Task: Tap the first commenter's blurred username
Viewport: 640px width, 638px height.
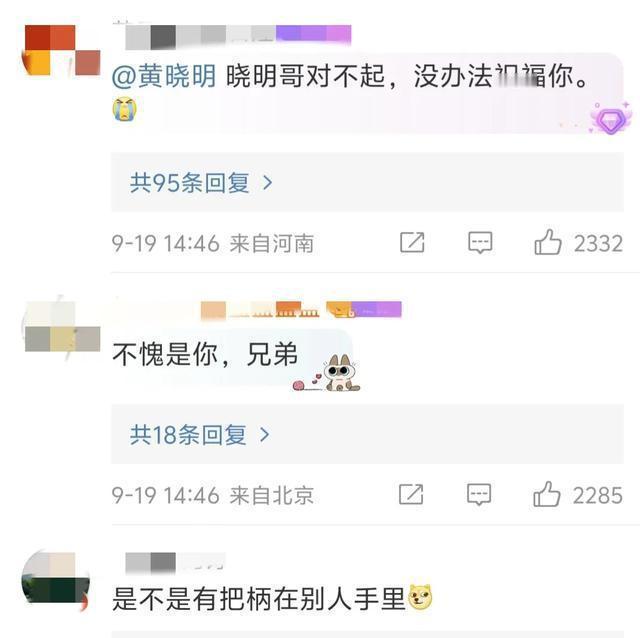Action: [238, 36]
